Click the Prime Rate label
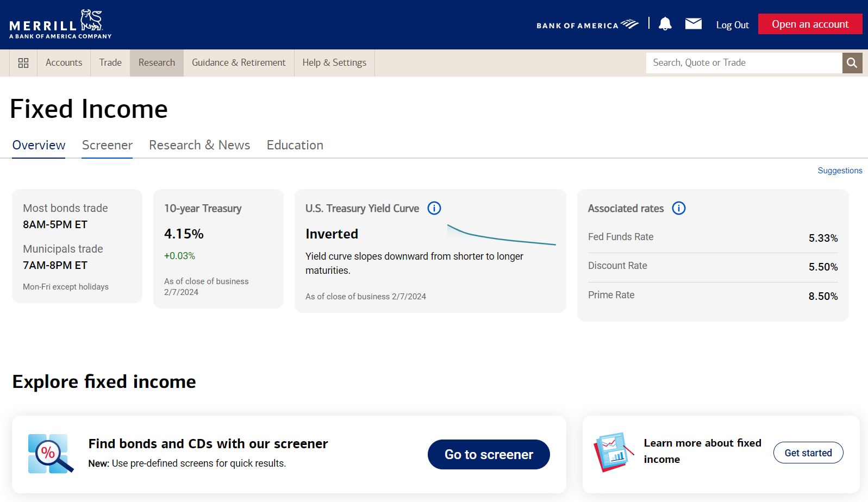 click(x=611, y=295)
